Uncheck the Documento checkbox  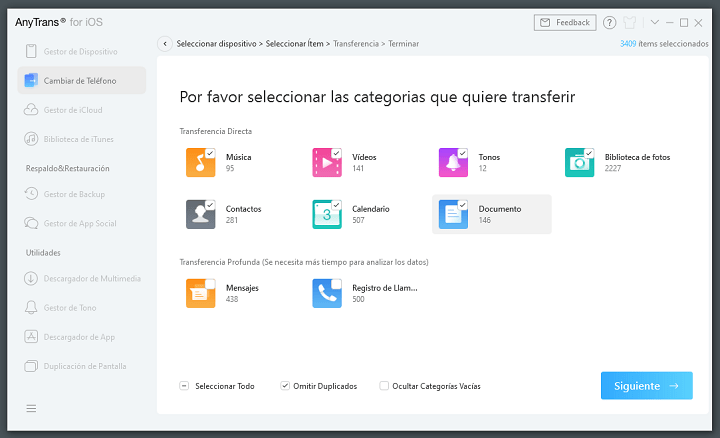pos(463,205)
